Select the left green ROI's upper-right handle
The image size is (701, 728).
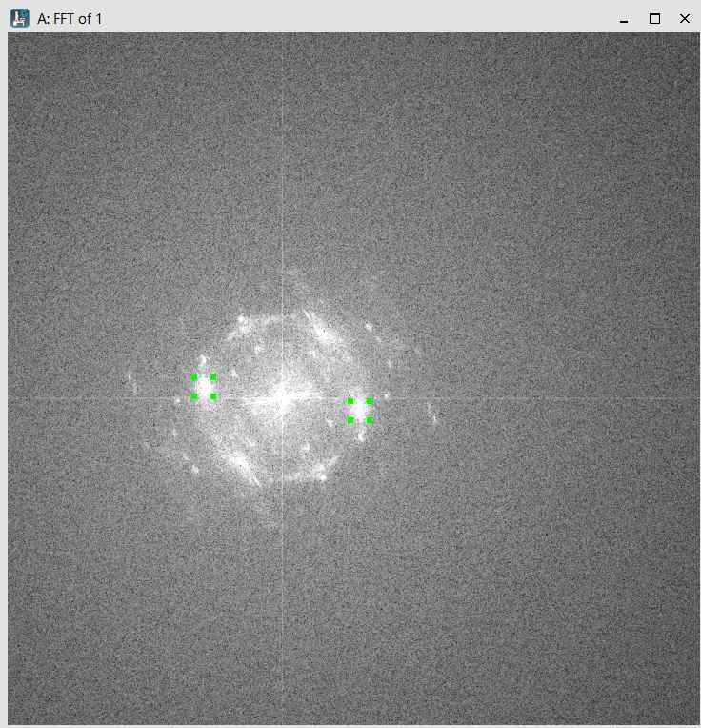tap(213, 377)
